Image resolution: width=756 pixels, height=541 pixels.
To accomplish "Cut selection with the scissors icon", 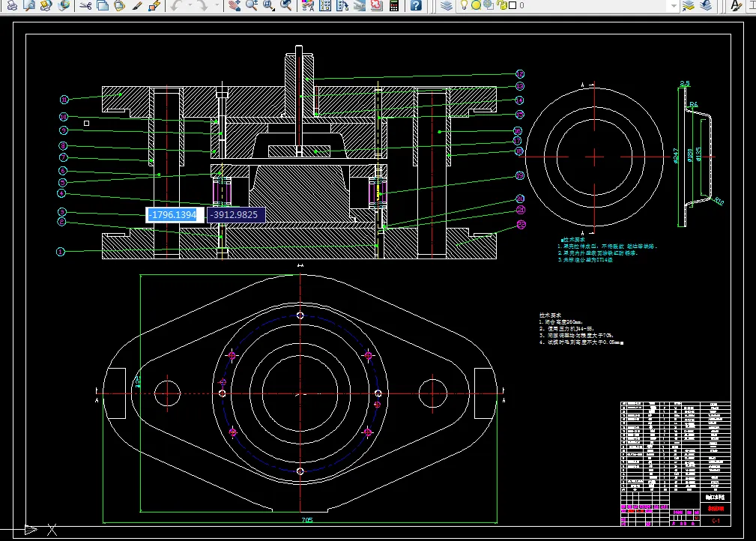I will (86, 5).
